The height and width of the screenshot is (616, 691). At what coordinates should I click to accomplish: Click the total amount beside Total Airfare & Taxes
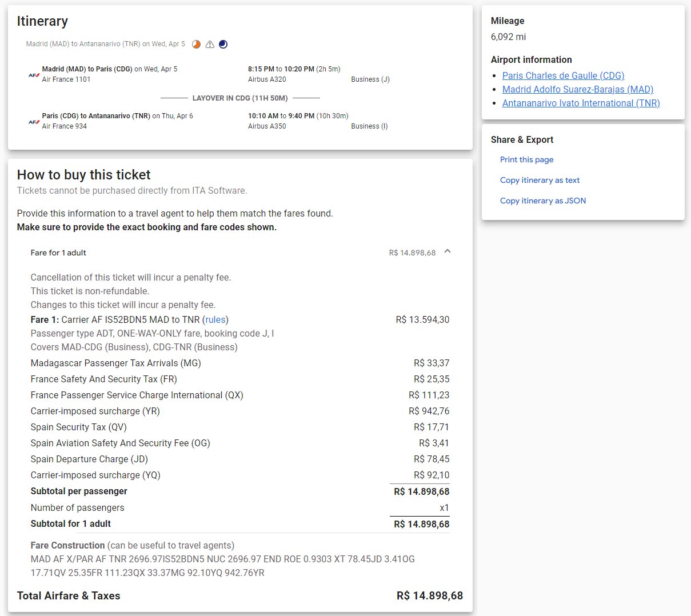[430, 595]
